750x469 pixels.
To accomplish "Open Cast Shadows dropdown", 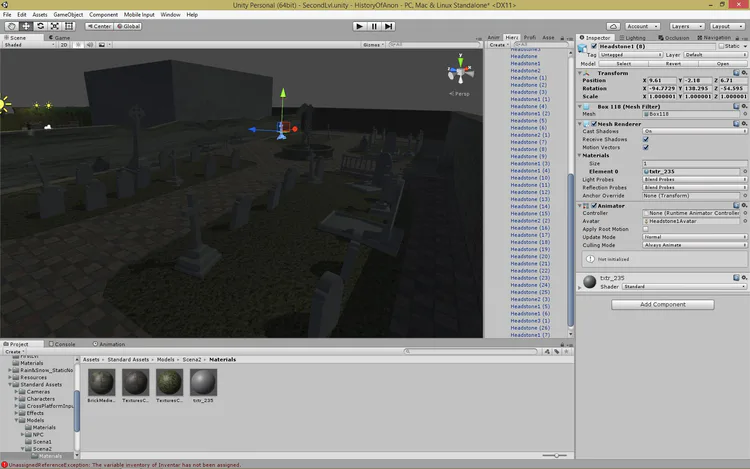I will pyautogui.click(x=695, y=131).
